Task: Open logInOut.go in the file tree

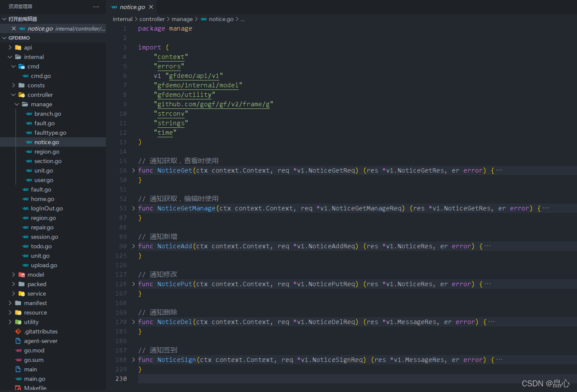Action: click(47, 208)
